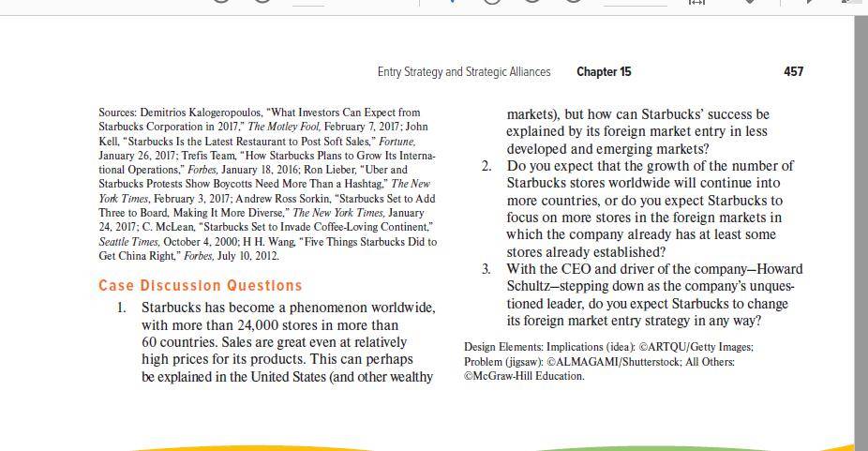Click 'Problem (jigsaw): ©ALMAGAMI/Shutterstock' credit line
868x451 pixels.
600,362
